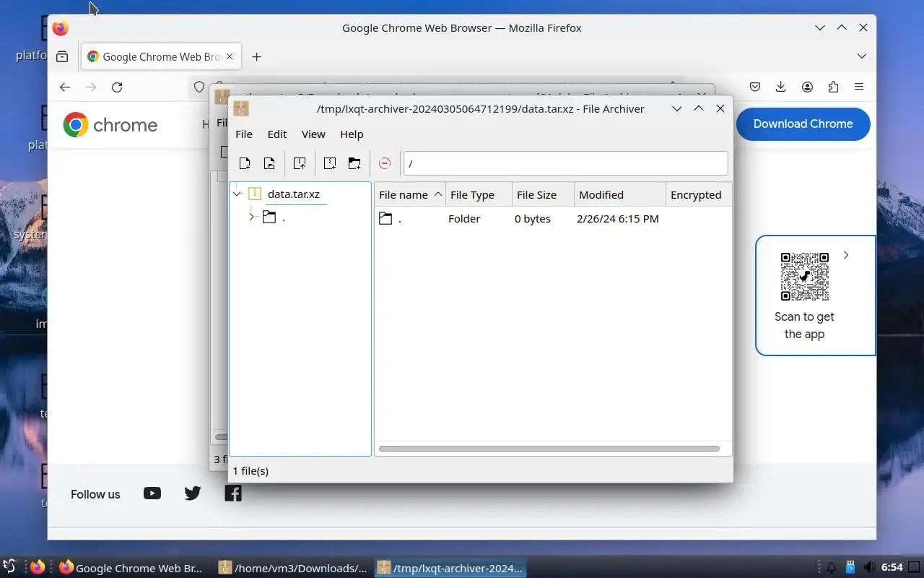Image resolution: width=924 pixels, height=578 pixels.
Task: Click the Firefox launcher in taskbar
Action: tap(38, 567)
